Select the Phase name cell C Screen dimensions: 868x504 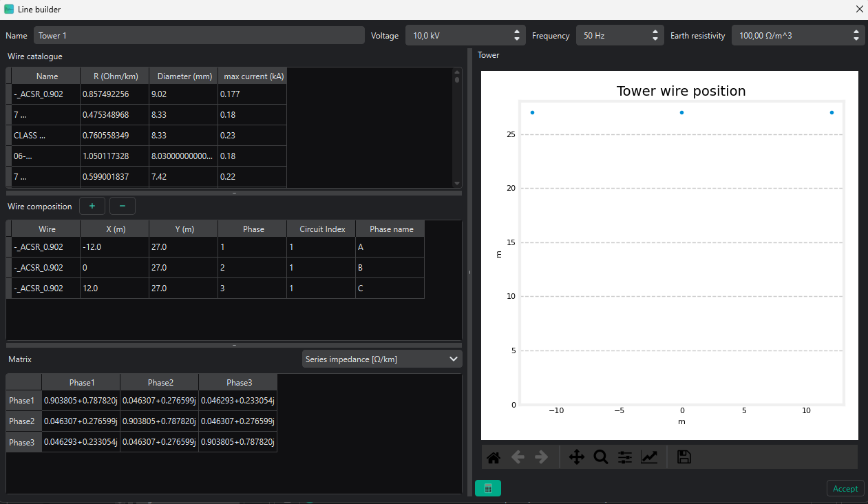[390, 288]
